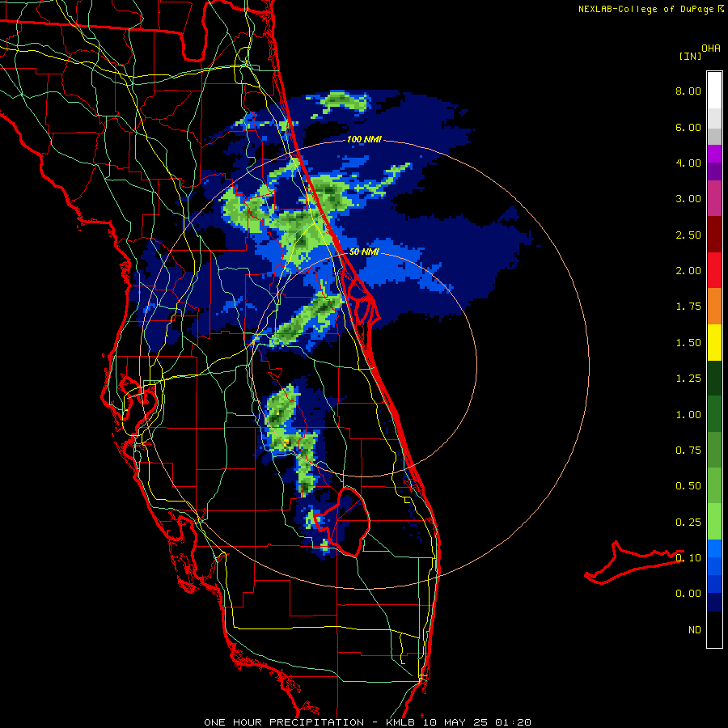This screenshot has height=728, width=728.
Task: Pick the yellow legend swatch
Action: [x=714, y=342]
